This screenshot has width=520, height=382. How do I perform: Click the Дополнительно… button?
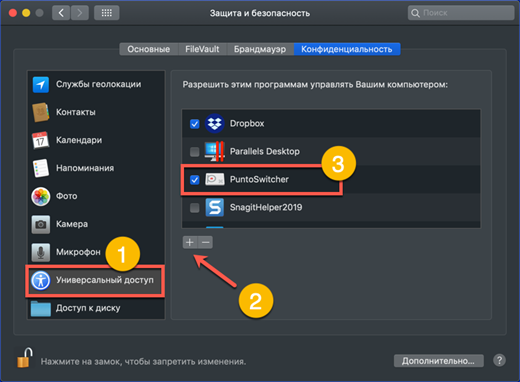click(438, 361)
